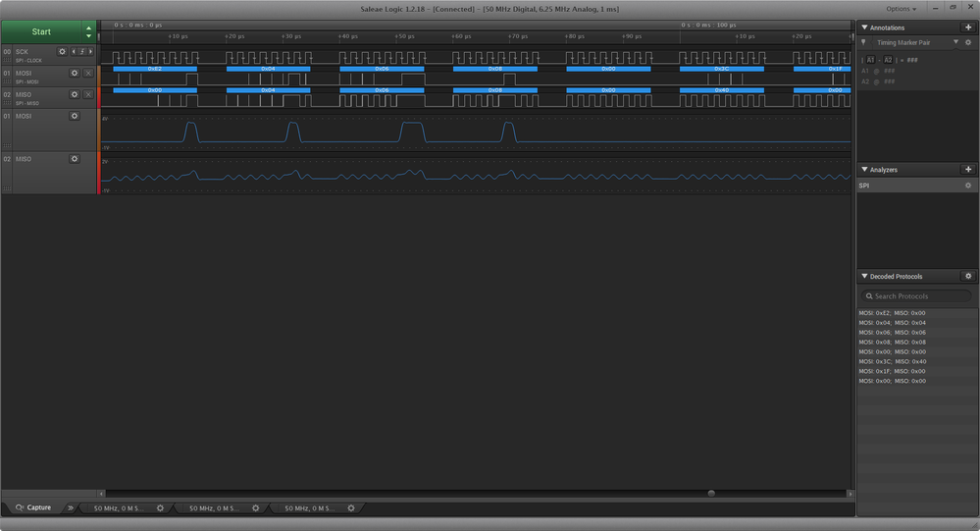Minimize the Saleae Logic window

[936, 8]
